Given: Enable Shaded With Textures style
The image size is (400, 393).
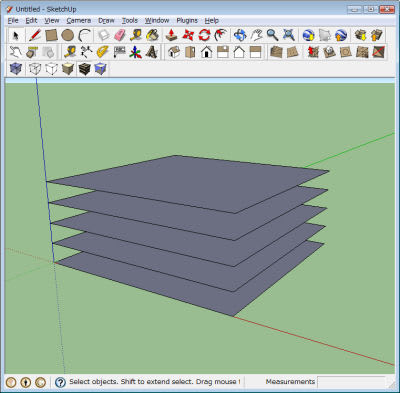Looking at the screenshot, I should click(x=84, y=69).
